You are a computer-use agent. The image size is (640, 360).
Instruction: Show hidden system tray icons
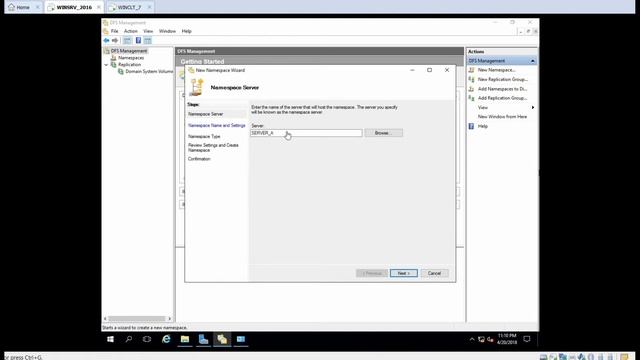click(472, 339)
